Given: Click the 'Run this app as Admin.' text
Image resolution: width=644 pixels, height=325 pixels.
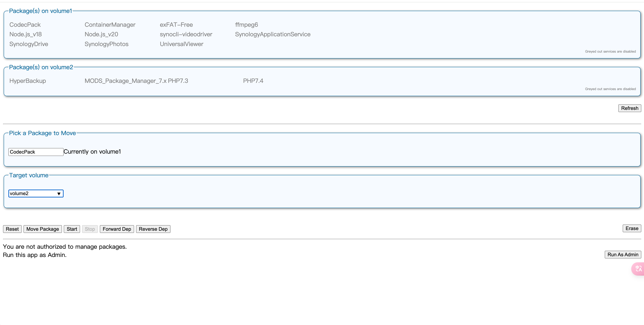Looking at the screenshot, I should (x=35, y=255).
